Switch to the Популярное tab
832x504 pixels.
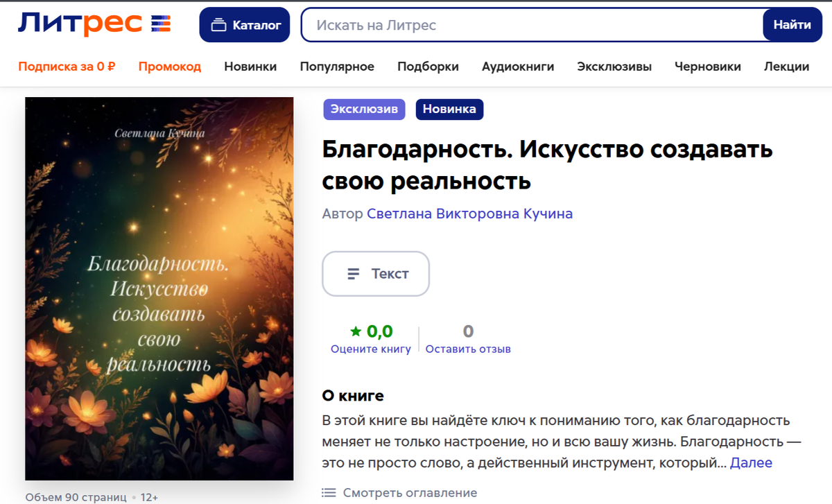tap(337, 66)
